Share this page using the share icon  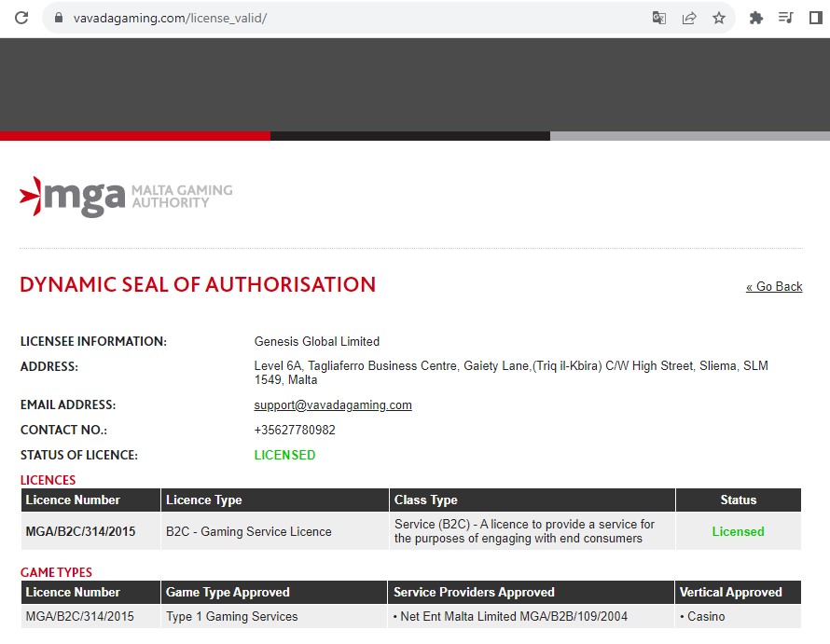coord(688,18)
